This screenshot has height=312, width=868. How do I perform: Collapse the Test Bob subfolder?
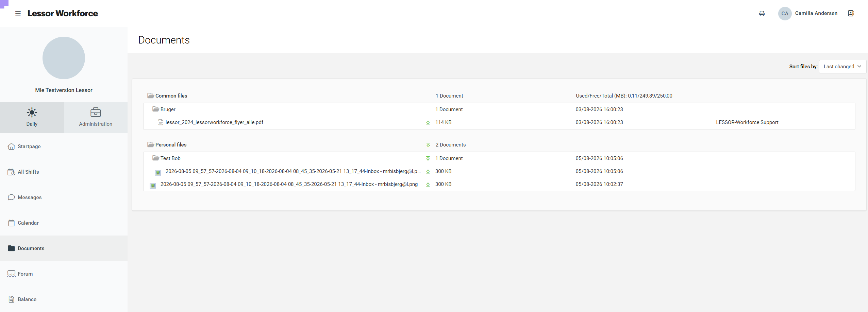[x=170, y=158]
